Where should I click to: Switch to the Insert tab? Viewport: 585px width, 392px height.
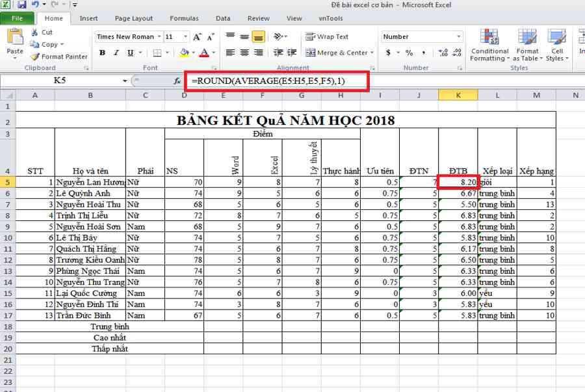point(88,18)
